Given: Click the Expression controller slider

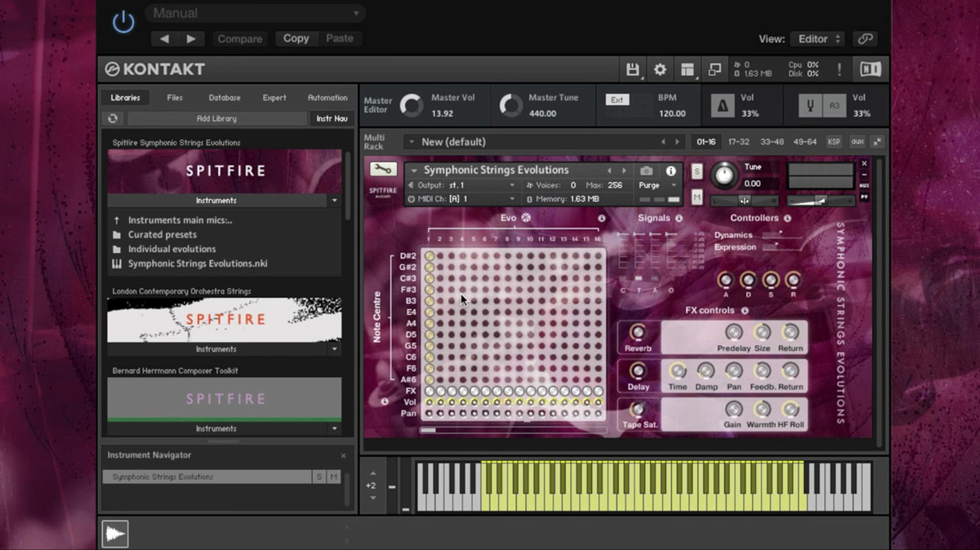Looking at the screenshot, I should (776, 243).
